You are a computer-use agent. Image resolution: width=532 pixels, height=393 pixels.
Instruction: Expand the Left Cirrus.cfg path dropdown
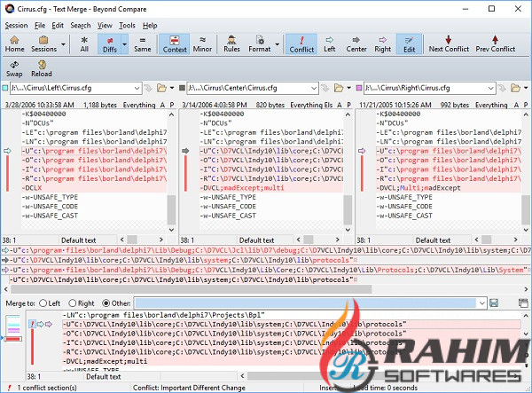point(137,88)
